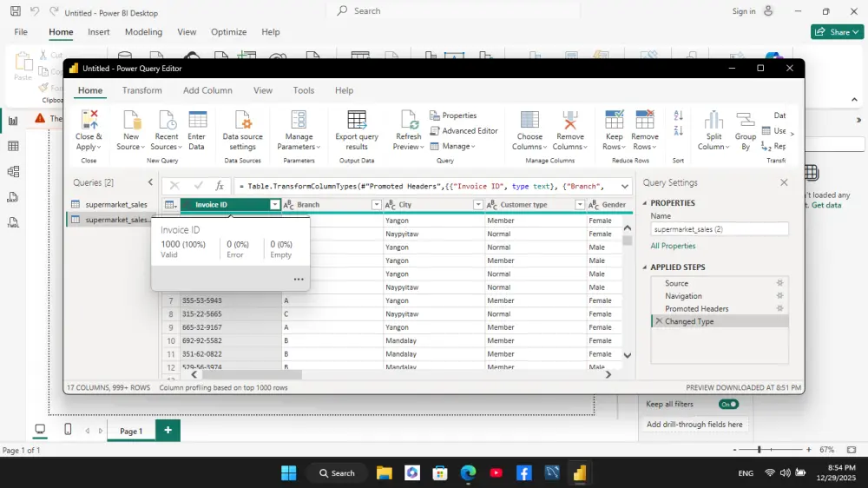This screenshot has height=488, width=868.
Task: Open DAX query view in sidebar
Action: (x=13, y=197)
